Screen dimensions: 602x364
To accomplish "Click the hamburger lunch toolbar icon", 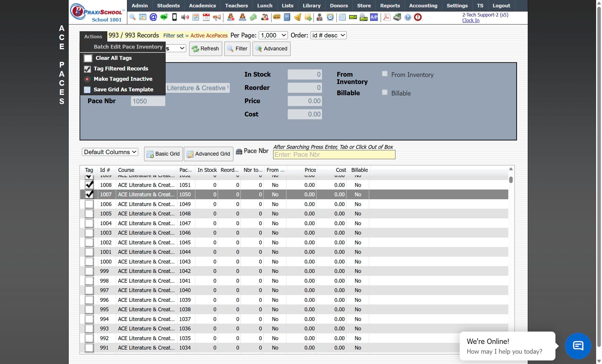I will [276, 17].
